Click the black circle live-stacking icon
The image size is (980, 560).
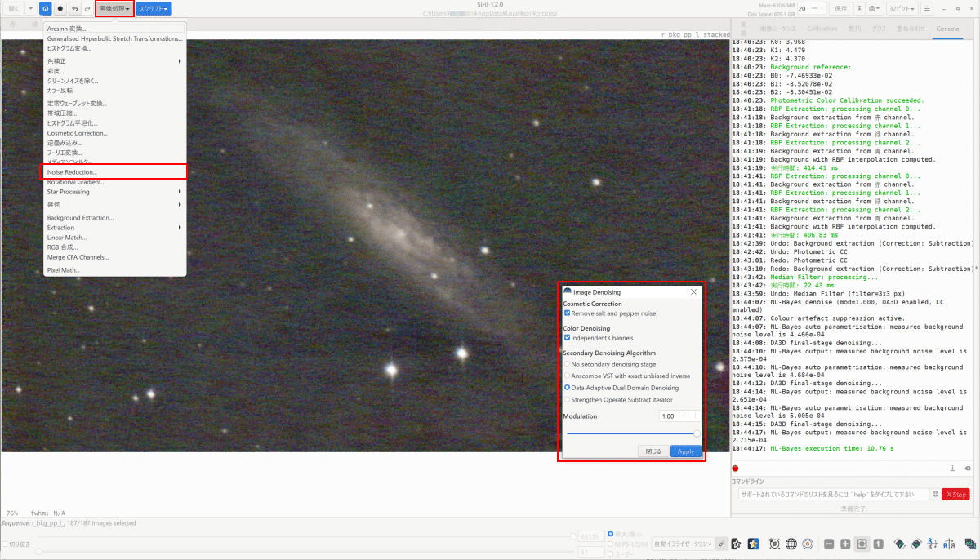click(60, 8)
